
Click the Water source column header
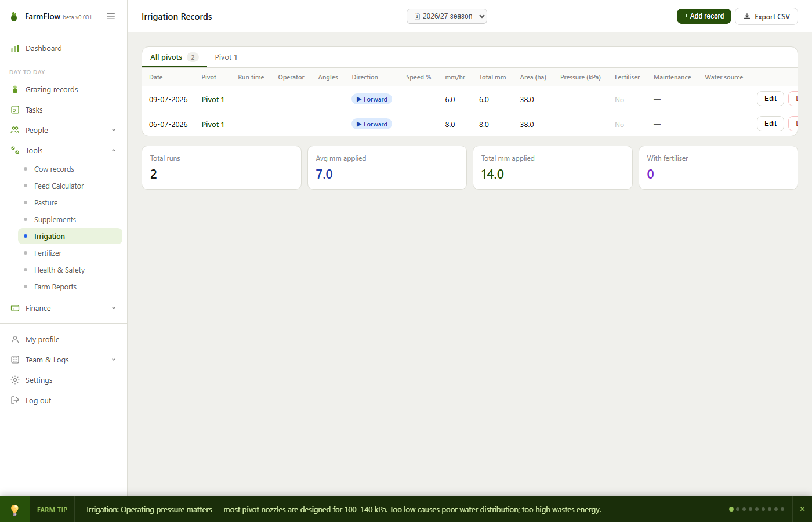[724, 77]
